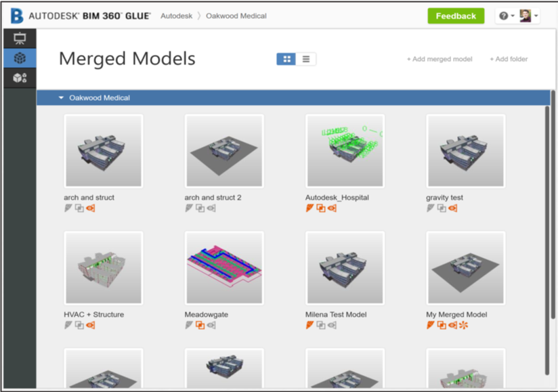Click the BIM 360 Glue logo icon

tap(17, 16)
